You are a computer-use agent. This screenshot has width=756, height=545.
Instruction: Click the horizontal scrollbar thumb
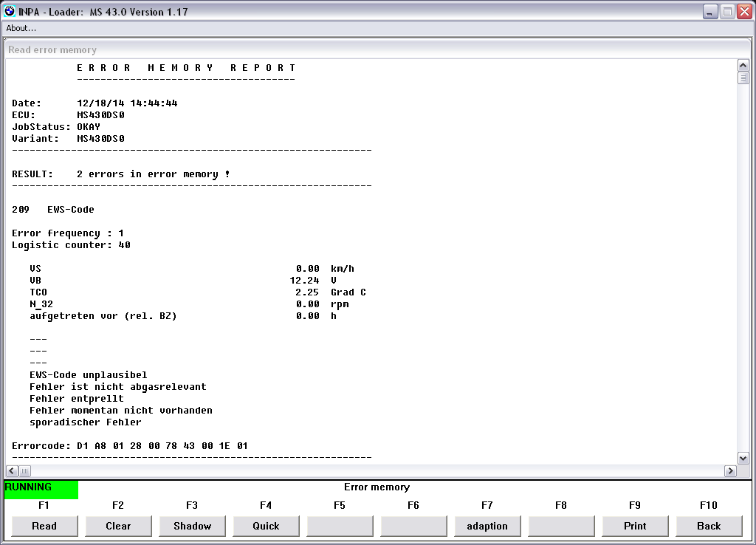coord(24,471)
